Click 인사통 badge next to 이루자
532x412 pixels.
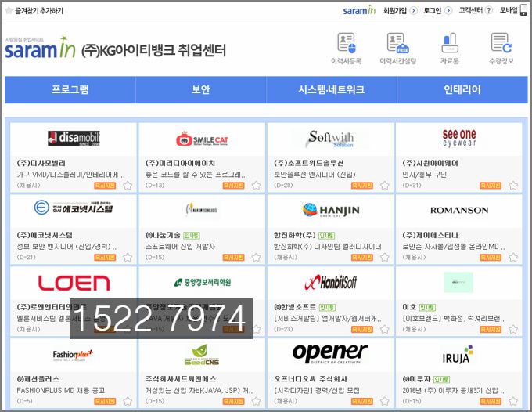[442, 379]
